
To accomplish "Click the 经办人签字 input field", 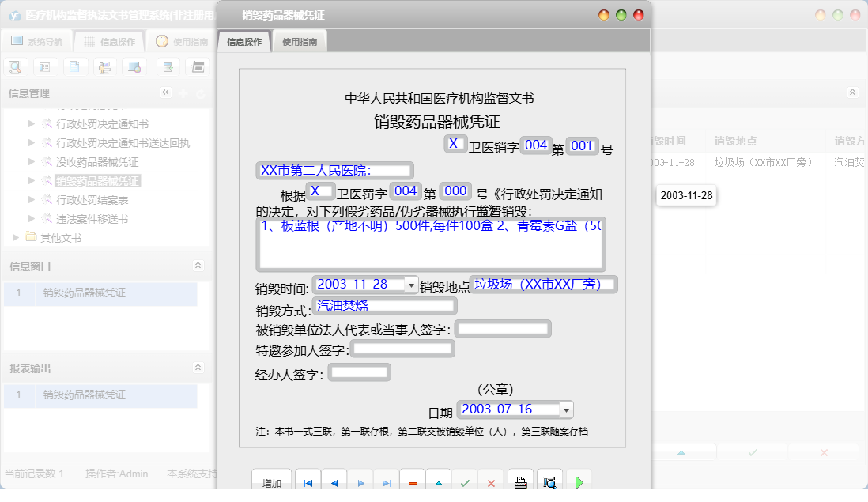I will point(359,371).
